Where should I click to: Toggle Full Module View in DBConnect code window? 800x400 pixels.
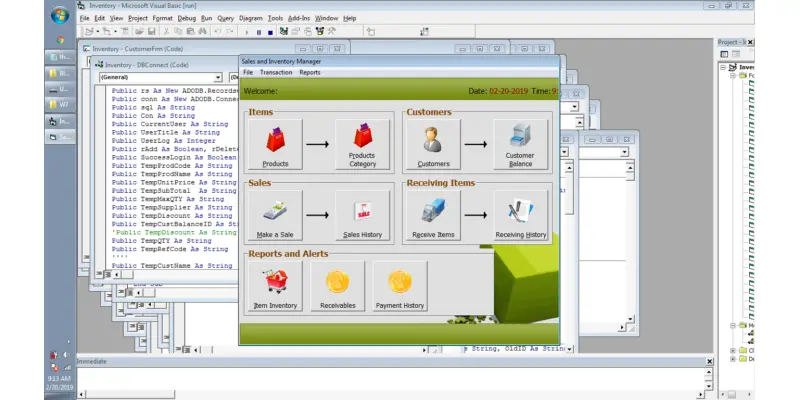[x=107, y=274]
